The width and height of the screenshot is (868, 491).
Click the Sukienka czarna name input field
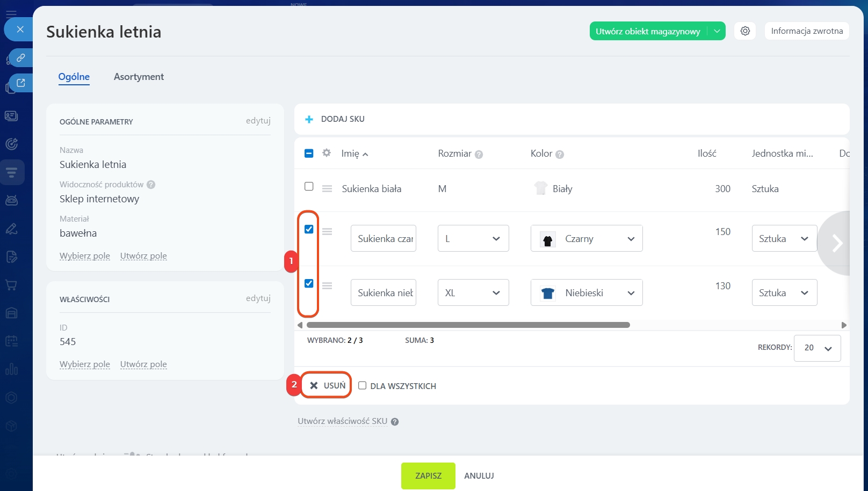click(384, 239)
